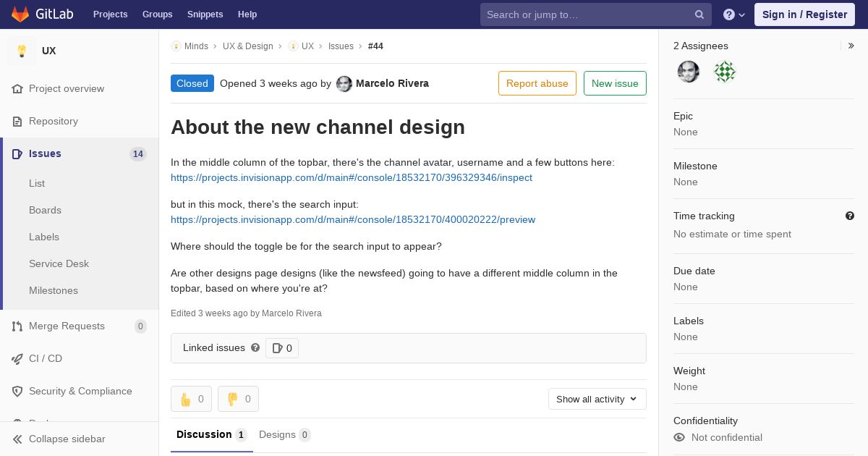
Task: Click the UX project lightbulb avatar
Action: pyautogui.click(x=22, y=51)
